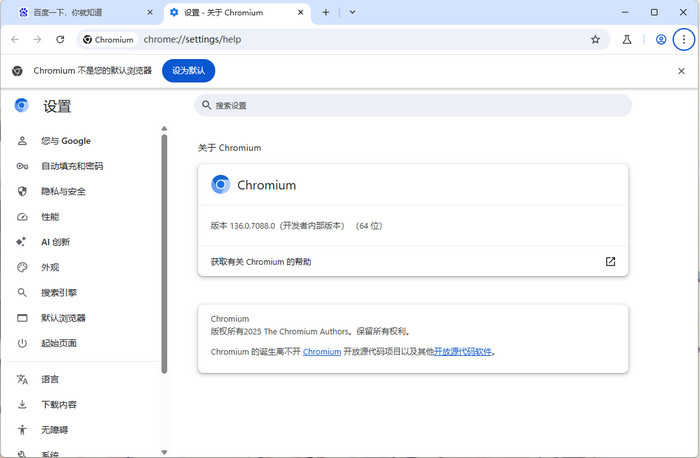Image resolution: width=700 pixels, height=458 pixels.
Task: Close the 设置 - 关于 Chromium tab
Action: click(x=301, y=12)
